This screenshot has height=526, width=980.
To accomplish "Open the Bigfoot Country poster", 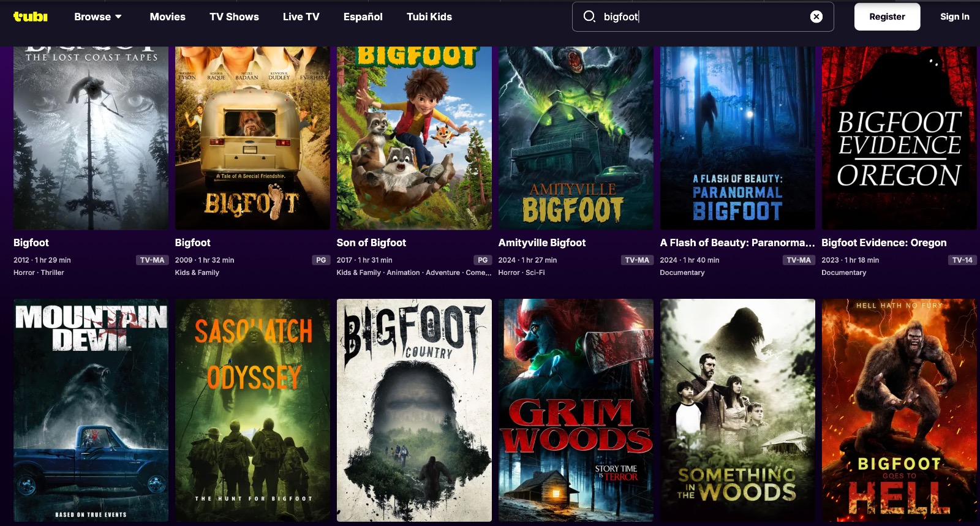I will [414, 410].
